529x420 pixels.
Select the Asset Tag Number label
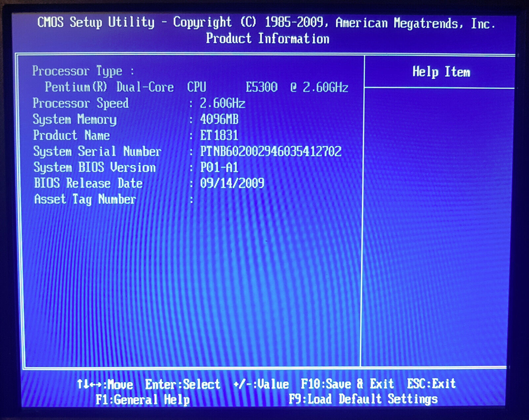85,199
